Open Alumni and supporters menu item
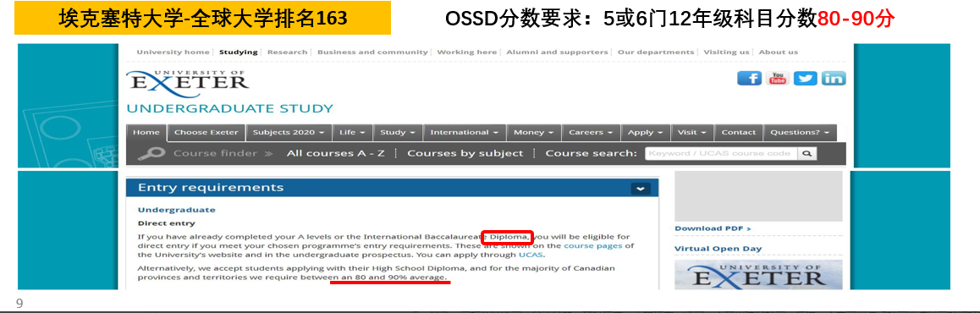The image size is (980, 313). click(557, 52)
